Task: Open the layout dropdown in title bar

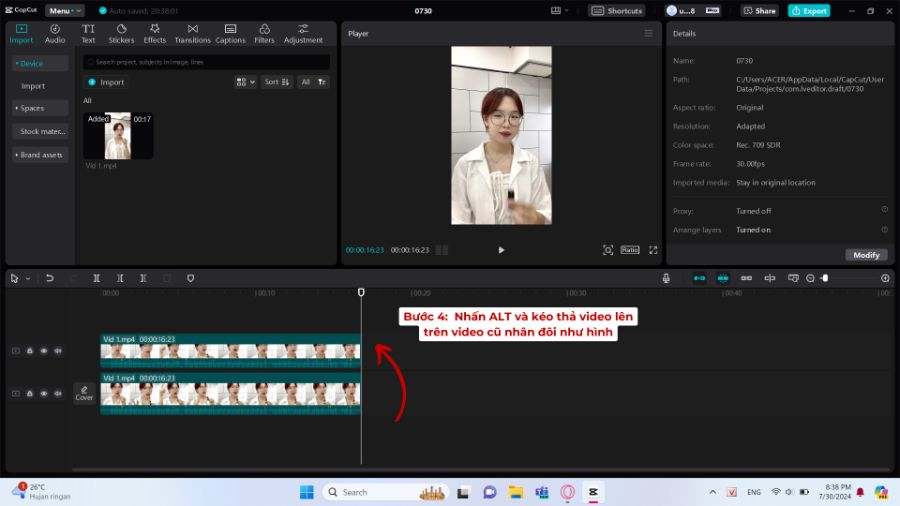Action: 559,10
